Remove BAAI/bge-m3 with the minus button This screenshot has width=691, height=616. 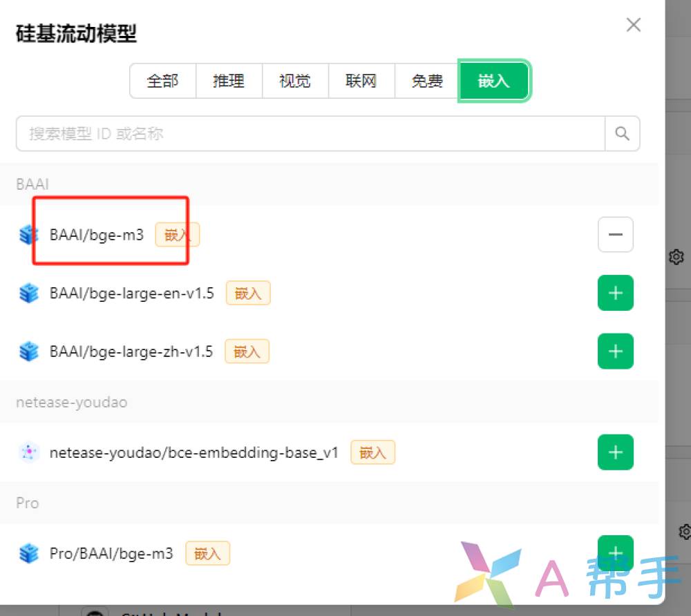(615, 234)
